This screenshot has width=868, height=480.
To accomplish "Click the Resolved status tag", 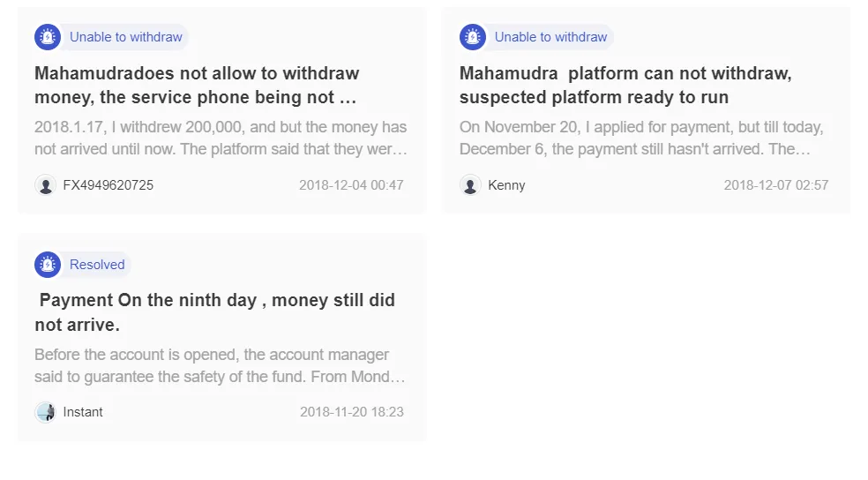I will pos(97,265).
